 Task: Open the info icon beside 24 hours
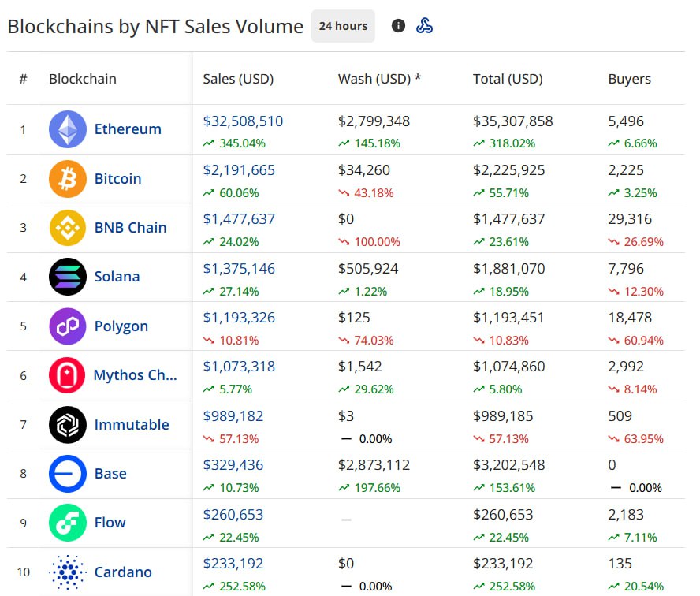tap(398, 26)
